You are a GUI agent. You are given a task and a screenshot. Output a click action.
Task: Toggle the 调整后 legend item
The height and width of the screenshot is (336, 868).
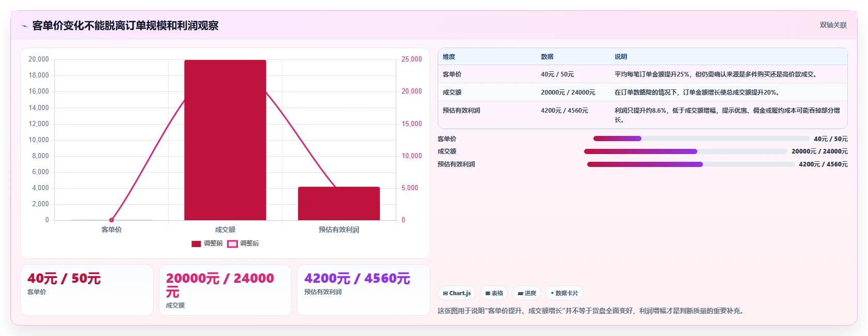[243, 243]
